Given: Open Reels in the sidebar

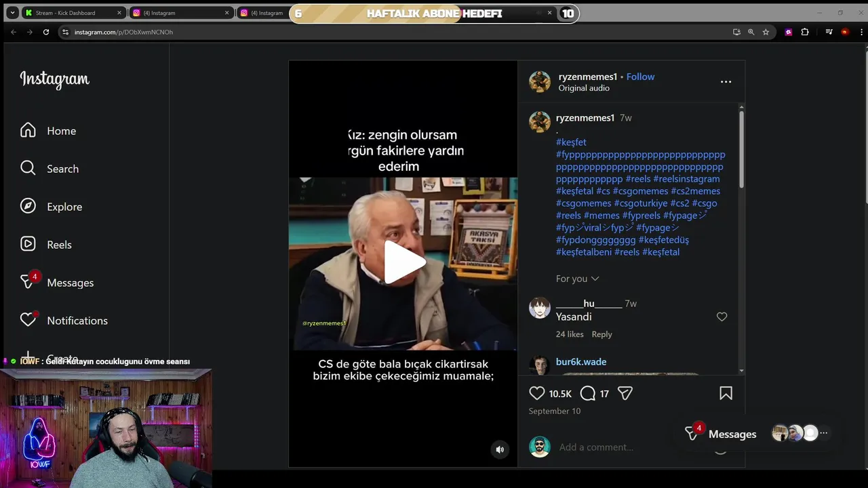Looking at the screenshot, I should (x=45, y=245).
